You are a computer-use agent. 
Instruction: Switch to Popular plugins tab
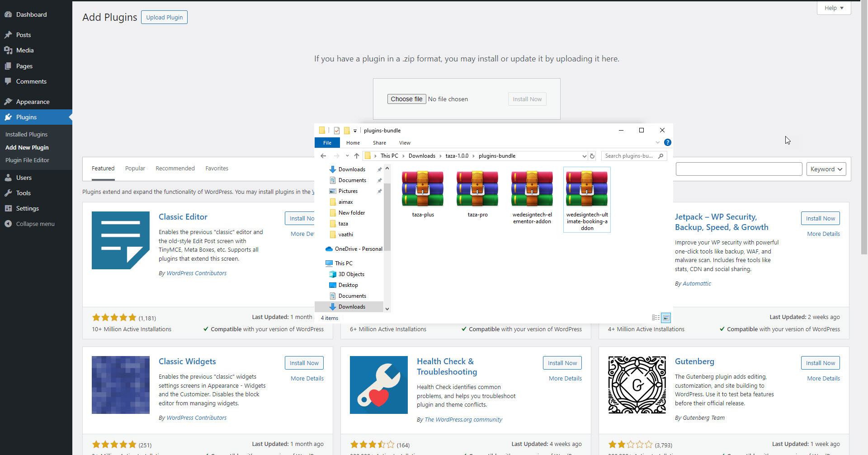click(135, 168)
